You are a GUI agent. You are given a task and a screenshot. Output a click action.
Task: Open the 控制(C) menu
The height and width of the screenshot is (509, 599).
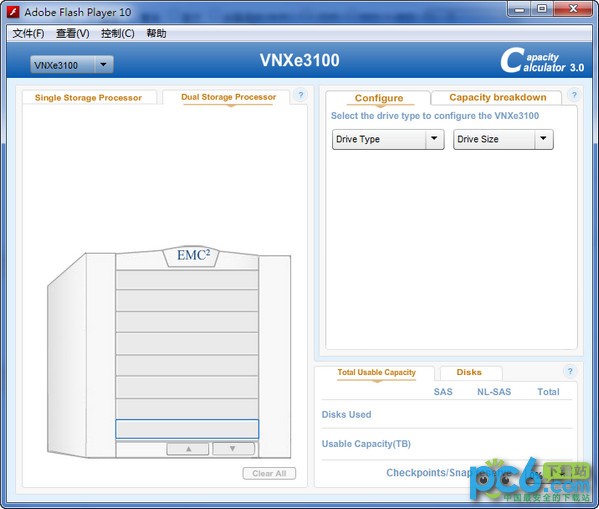118,34
